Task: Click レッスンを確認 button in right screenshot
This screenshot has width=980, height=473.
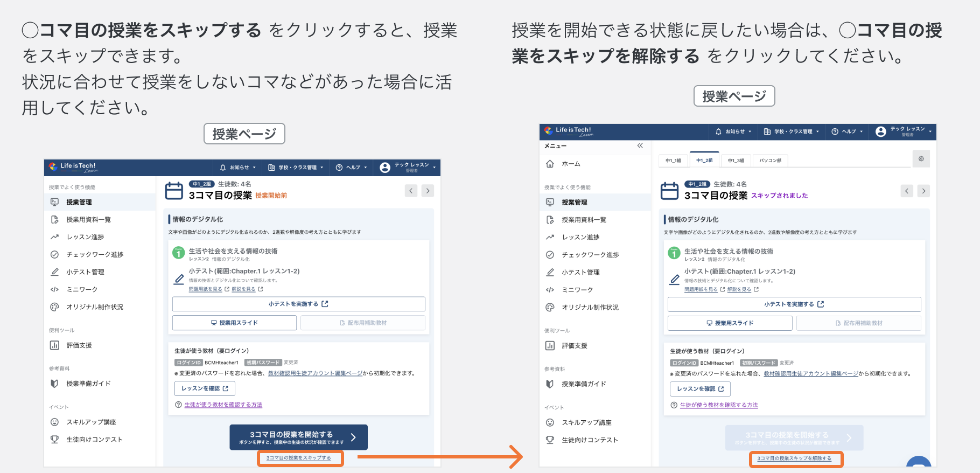Action: [700, 389]
